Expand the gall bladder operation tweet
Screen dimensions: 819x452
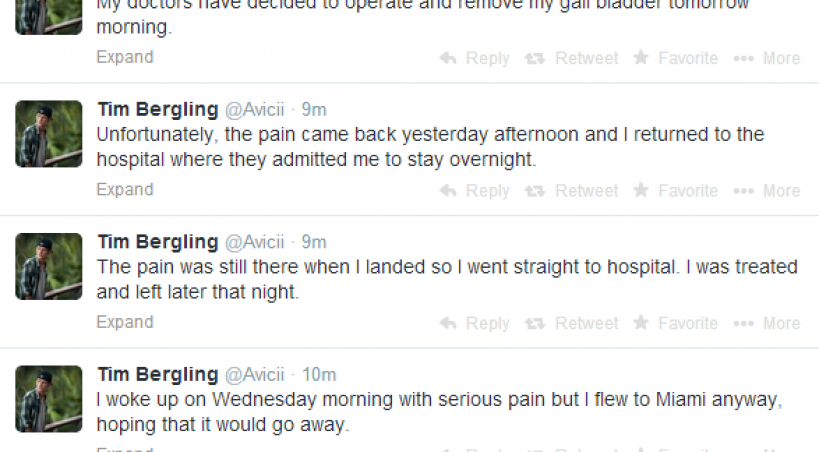[x=125, y=57]
